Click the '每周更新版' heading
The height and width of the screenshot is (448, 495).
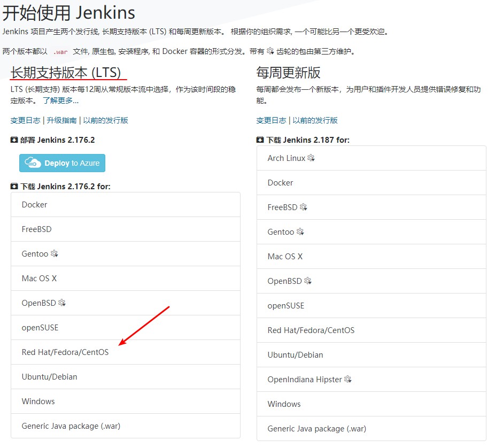[x=288, y=73]
